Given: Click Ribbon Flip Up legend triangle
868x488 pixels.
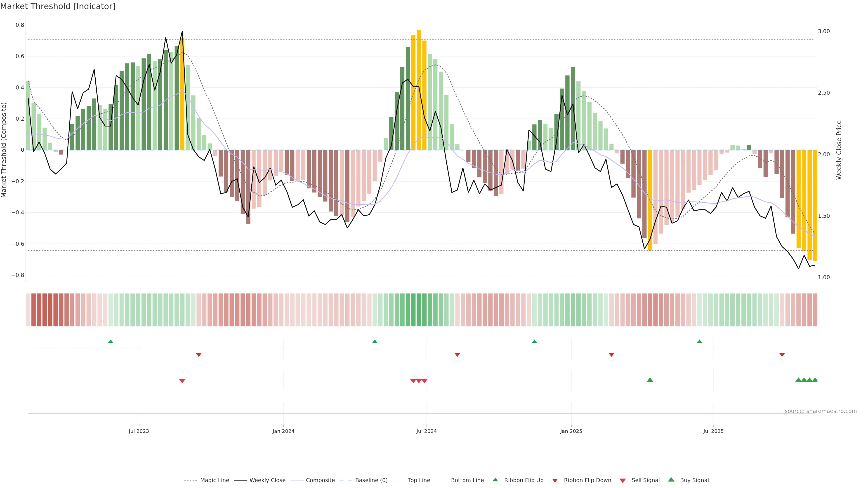Looking at the screenshot, I should click(495, 480).
